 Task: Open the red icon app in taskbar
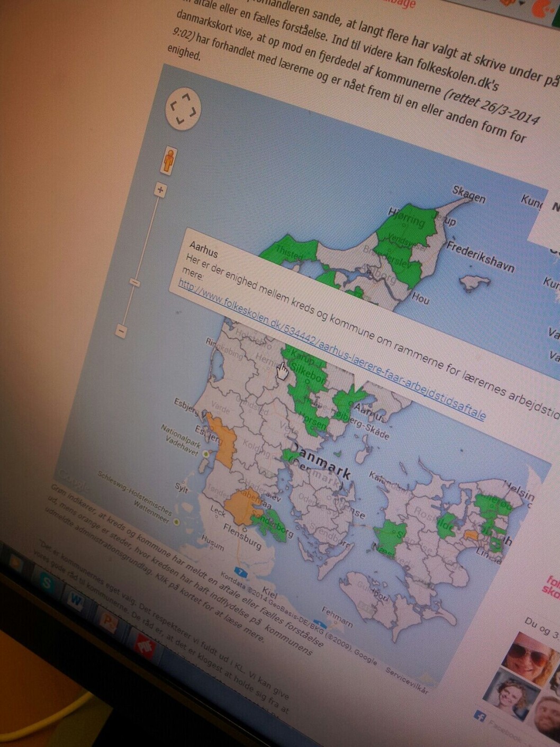point(145,645)
